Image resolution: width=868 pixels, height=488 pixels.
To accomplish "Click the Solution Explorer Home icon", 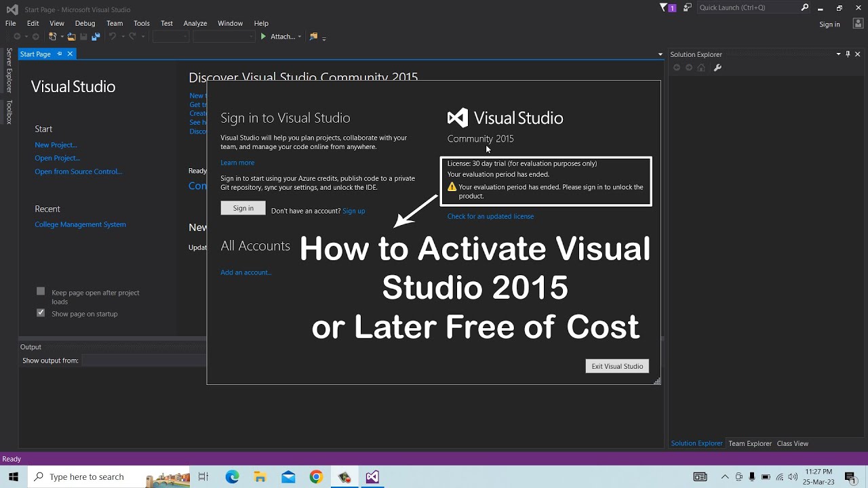I will (x=701, y=68).
